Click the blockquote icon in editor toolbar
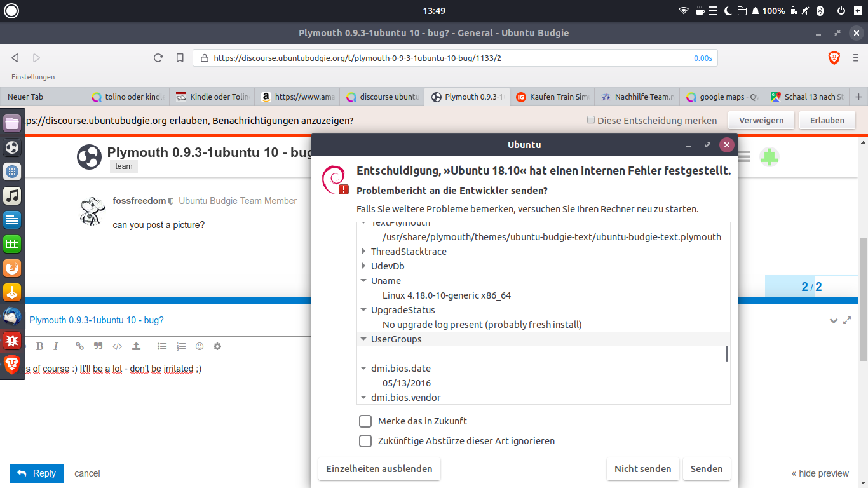 [x=98, y=346]
